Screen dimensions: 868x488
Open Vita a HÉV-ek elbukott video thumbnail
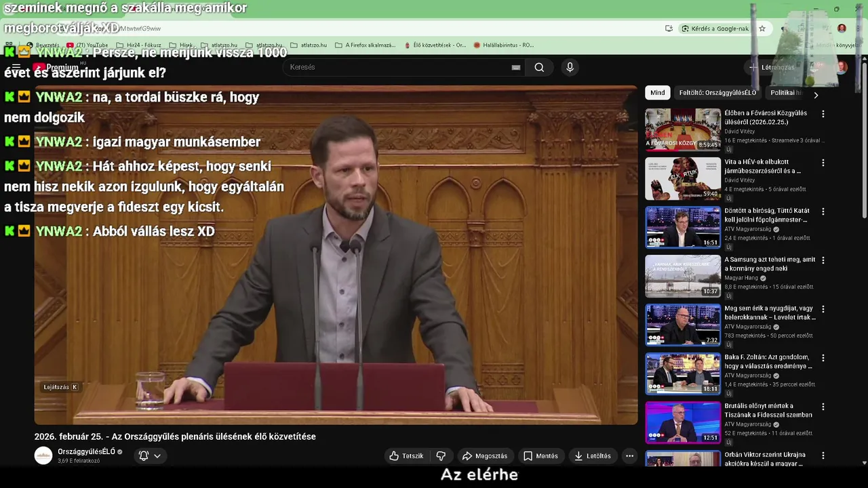click(683, 178)
